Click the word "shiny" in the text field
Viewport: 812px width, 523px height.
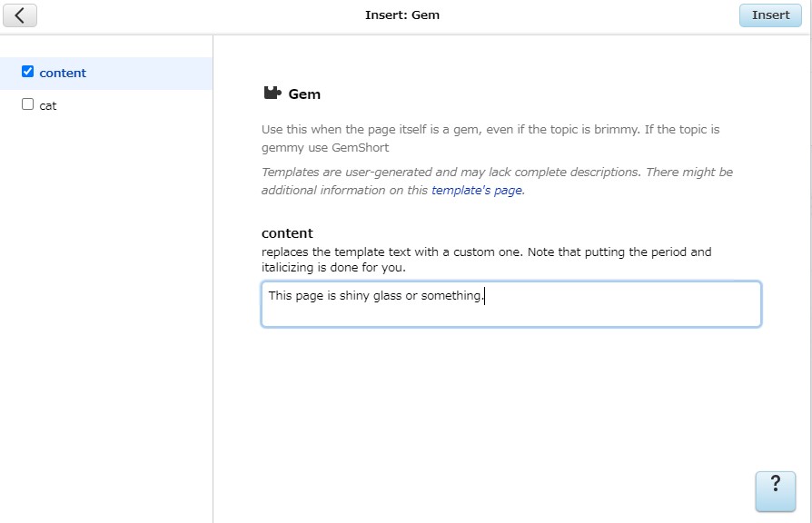click(355, 296)
